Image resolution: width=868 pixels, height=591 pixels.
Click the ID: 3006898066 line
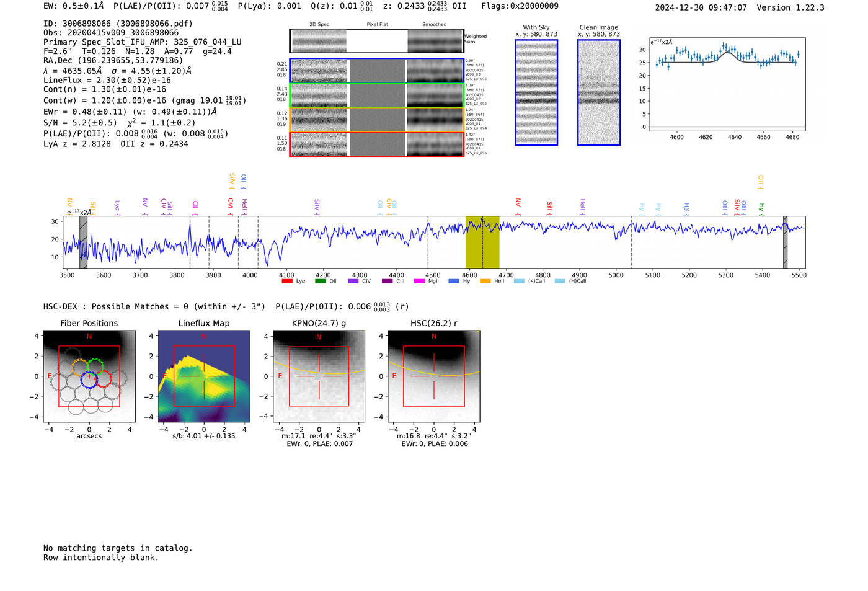(118, 24)
